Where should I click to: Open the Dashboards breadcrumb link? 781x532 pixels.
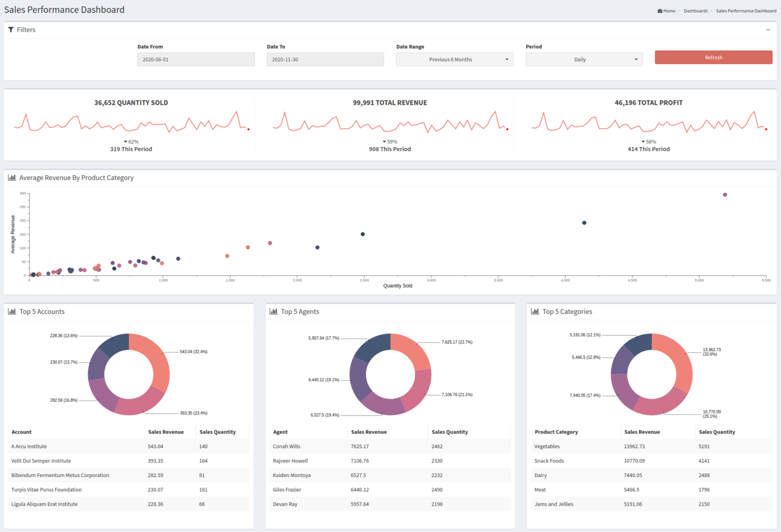tap(696, 11)
